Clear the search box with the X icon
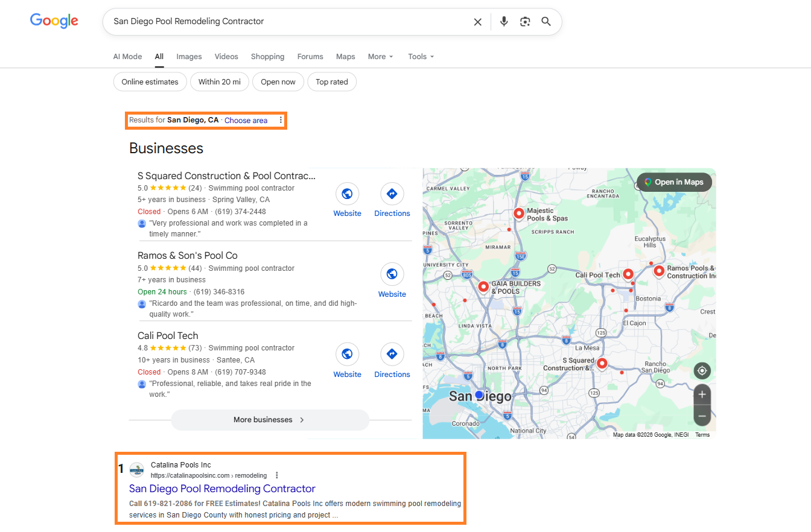811x532 pixels. [x=477, y=22]
